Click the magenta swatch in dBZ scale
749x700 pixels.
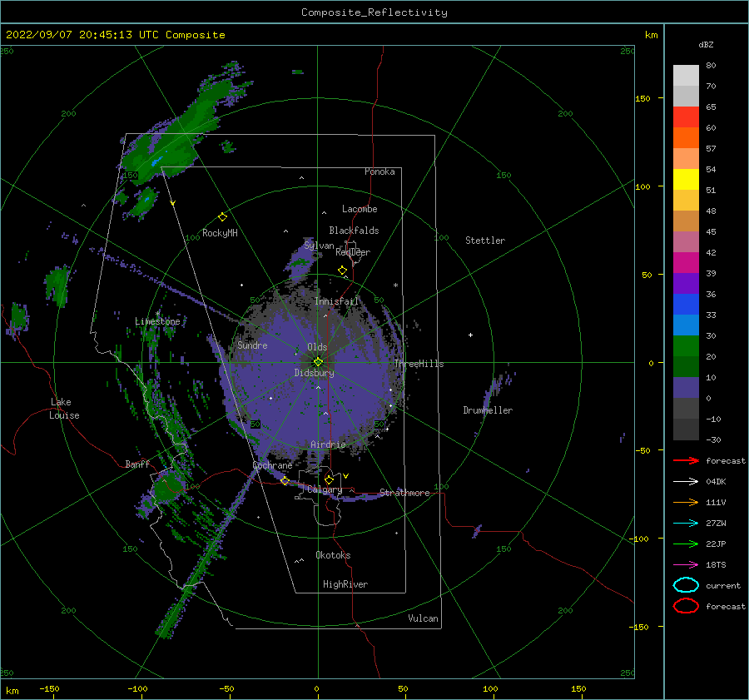point(686,263)
